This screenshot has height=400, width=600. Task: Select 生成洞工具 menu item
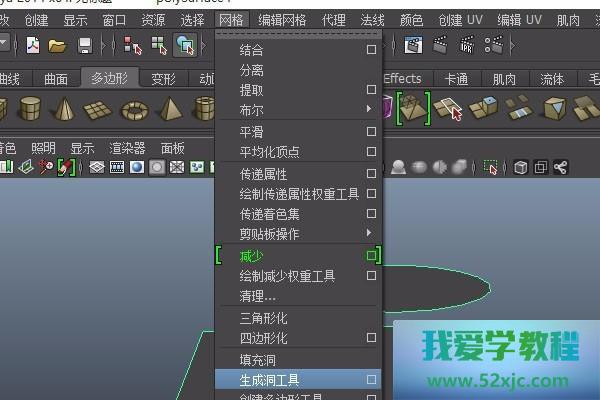tap(269, 379)
